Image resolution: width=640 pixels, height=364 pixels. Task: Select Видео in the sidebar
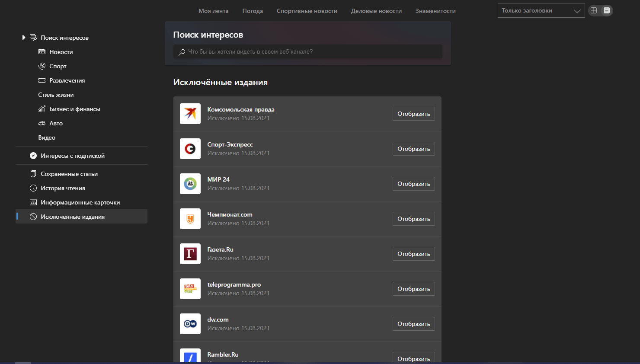pyautogui.click(x=47, y=137)
